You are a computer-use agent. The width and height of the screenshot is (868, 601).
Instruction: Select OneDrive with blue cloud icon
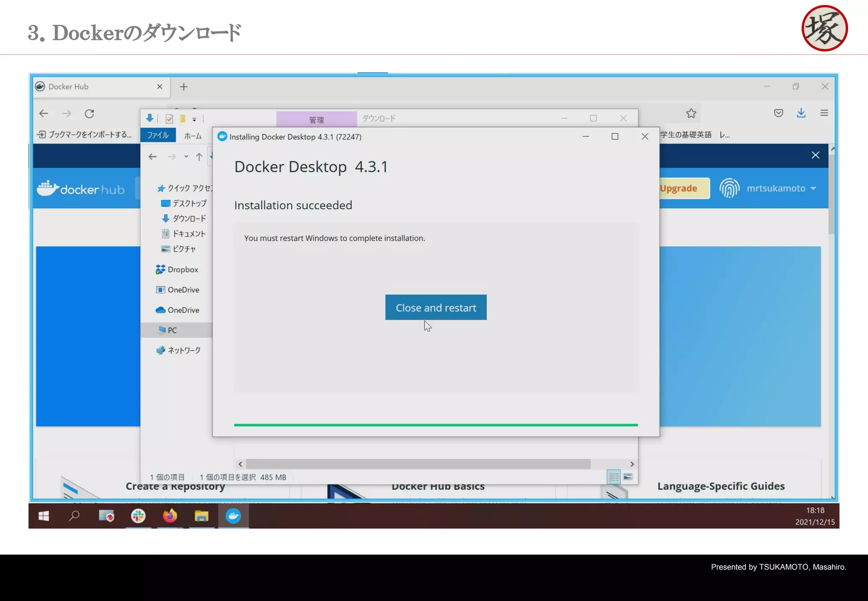tap(178, 310)
